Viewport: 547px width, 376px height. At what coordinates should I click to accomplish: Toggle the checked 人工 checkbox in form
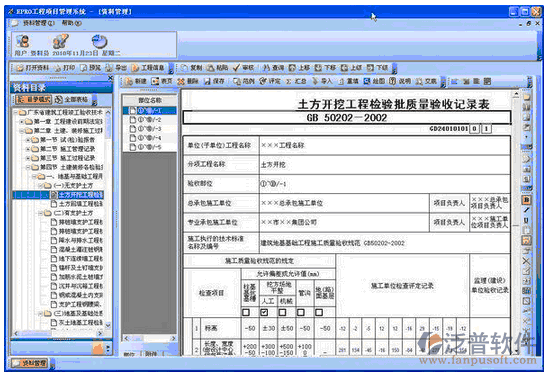[264, 312]
